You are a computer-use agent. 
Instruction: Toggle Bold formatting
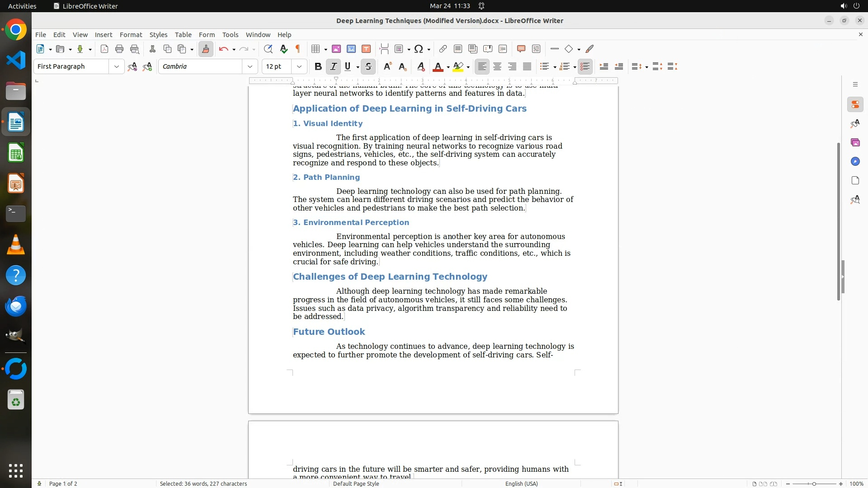pos(318,67)
